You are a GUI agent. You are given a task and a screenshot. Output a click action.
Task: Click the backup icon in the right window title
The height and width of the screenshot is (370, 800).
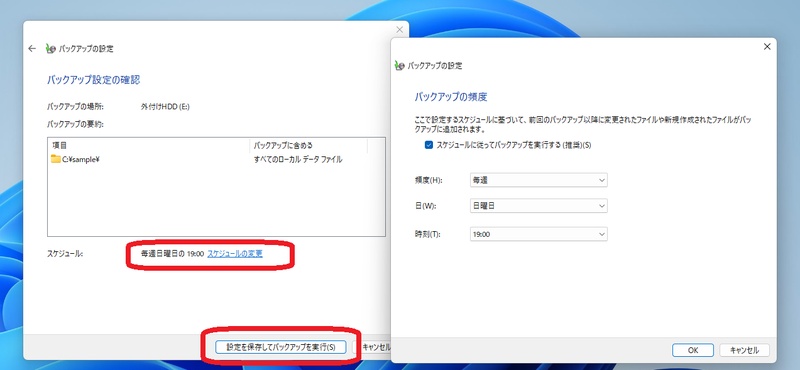click(x=399, y=66)
